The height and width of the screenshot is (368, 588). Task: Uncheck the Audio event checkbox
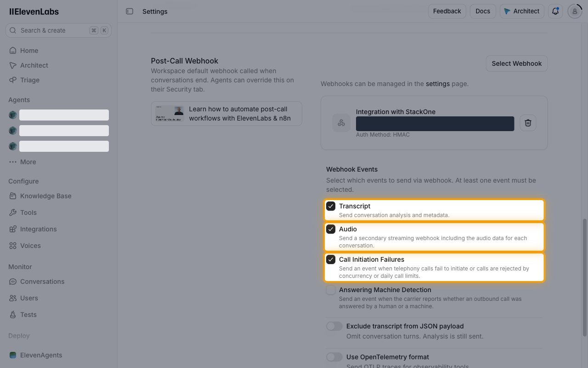click(x=331, y=229)
